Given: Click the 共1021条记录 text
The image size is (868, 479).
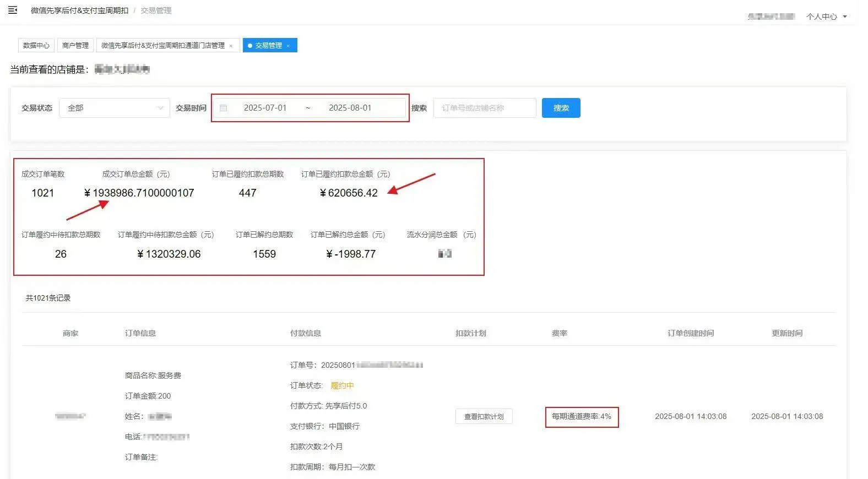Looking at the screenshot, I should [48, 298].
